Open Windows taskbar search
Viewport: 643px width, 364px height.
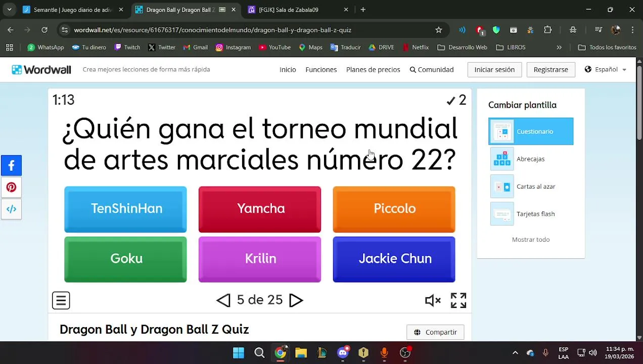tap(259, 353)
